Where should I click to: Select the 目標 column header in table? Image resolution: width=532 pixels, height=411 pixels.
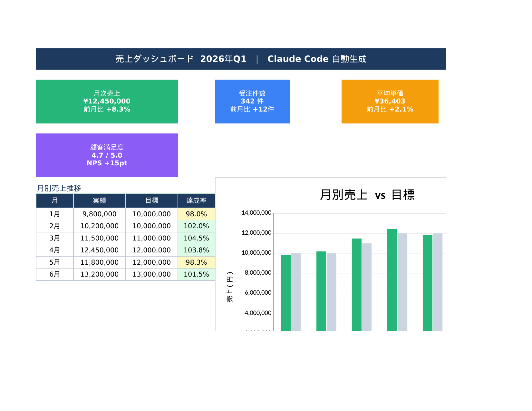point(151,201)
